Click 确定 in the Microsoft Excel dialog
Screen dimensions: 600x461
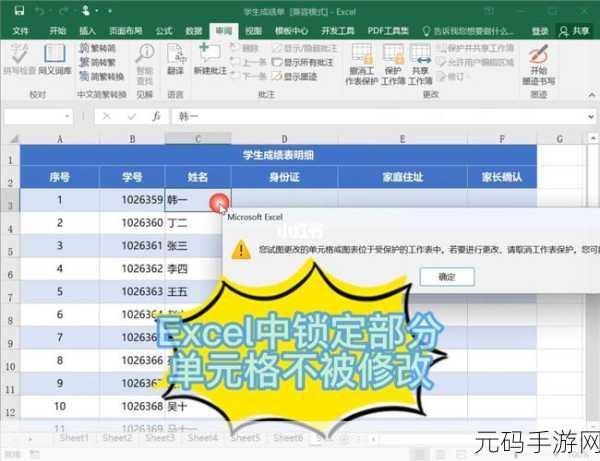[447, 277]
